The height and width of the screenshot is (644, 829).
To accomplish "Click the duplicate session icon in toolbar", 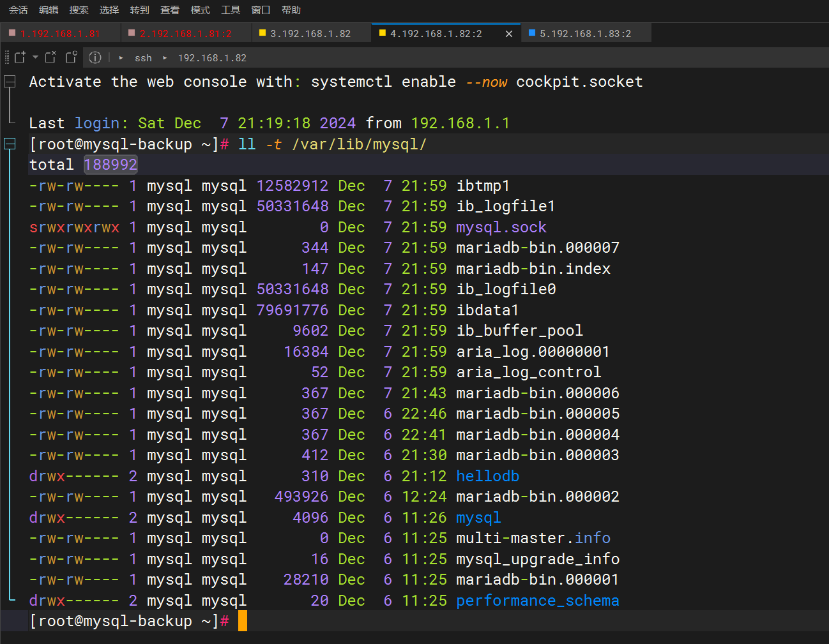I will click(x=71, y=57).
